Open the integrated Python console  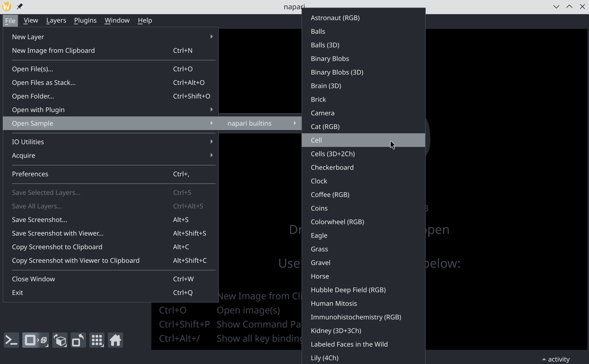pos(11,340)
